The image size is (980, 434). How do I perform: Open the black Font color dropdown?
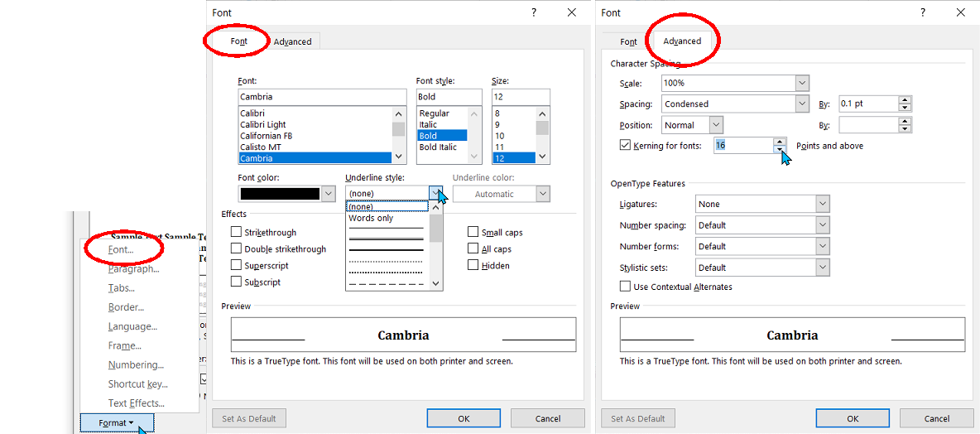click(x=287, y=194)
